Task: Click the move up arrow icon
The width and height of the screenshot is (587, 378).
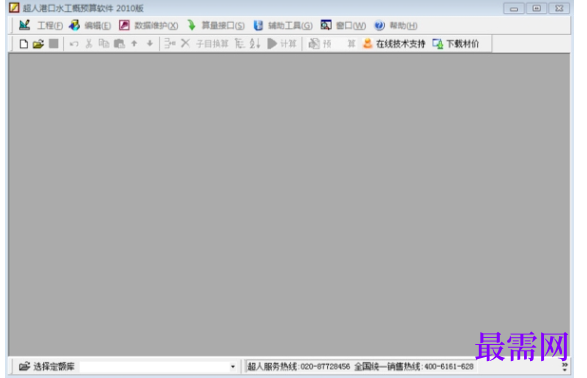Action: pos(134,43)
